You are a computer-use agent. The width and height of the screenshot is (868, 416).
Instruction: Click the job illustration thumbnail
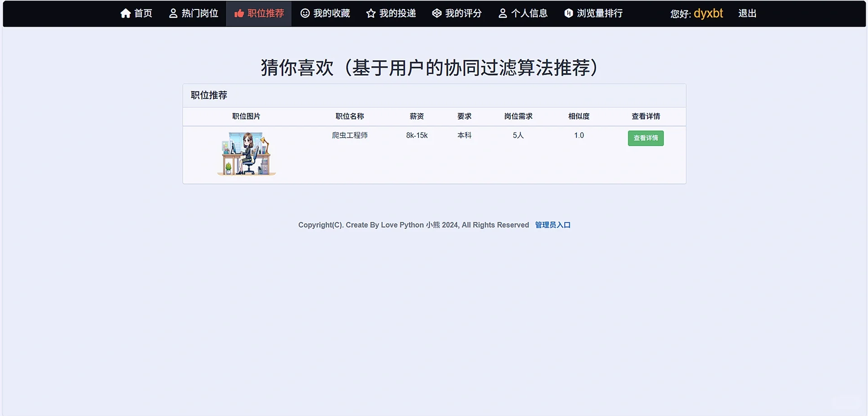pos(247,153)
